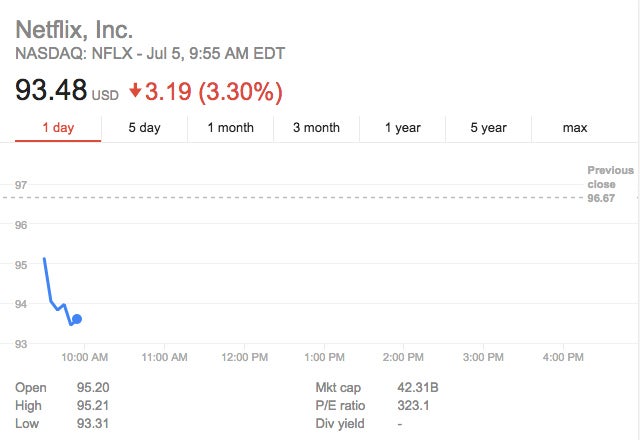Click the Previous close 96.67 label
Screen dimensions: 640x440
click(x=610, y=184)
